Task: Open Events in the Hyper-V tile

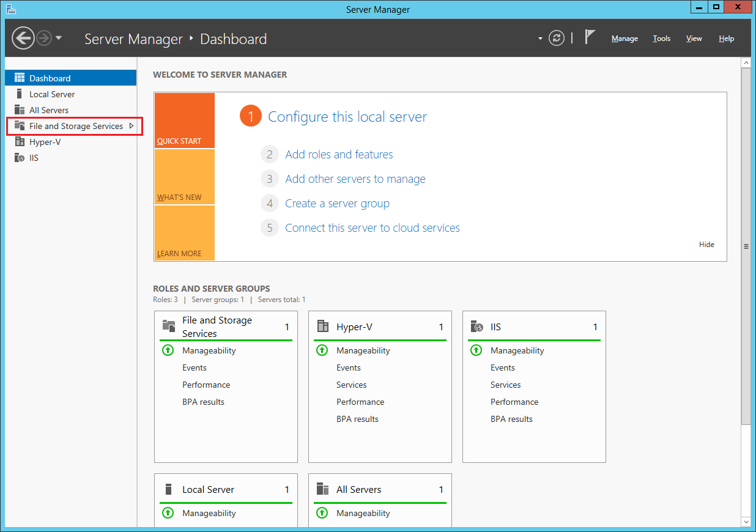Action: pyautogui.click(x=349, y=368)
